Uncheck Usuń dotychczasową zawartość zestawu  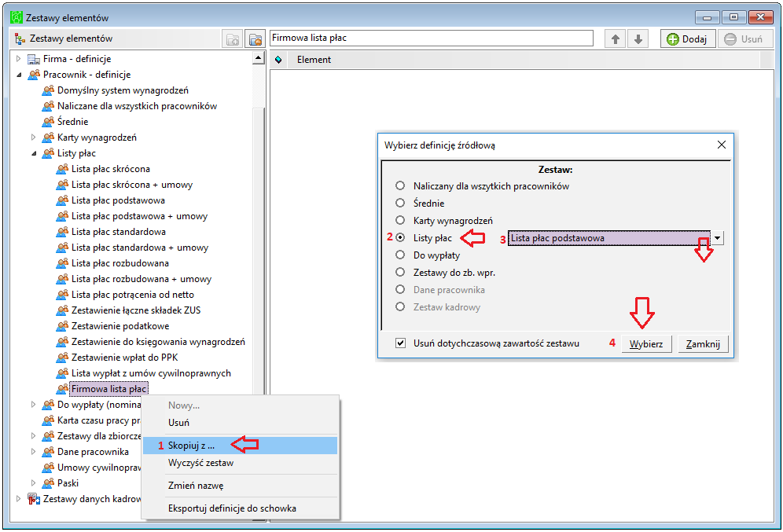(x=400, y=343)
